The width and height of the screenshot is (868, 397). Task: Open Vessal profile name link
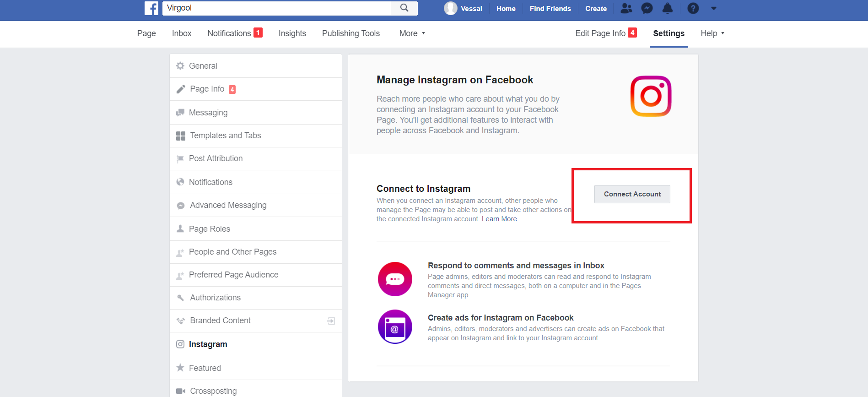(471, 8)
